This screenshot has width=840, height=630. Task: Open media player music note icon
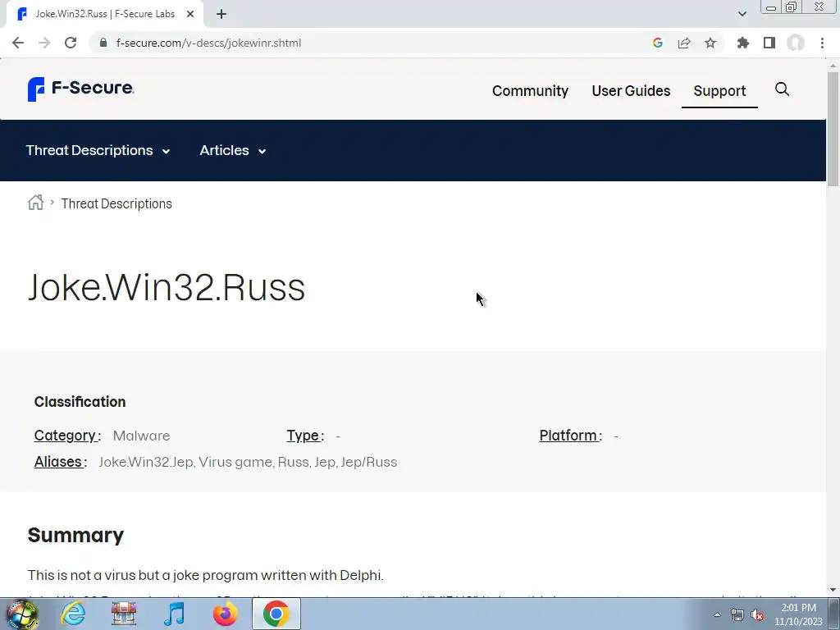click(174, 614)
